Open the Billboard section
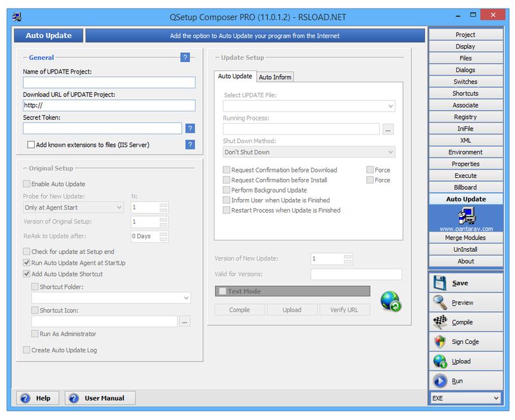Image resolution: width=515 pixels, height=420 pixels. point(465,187)
